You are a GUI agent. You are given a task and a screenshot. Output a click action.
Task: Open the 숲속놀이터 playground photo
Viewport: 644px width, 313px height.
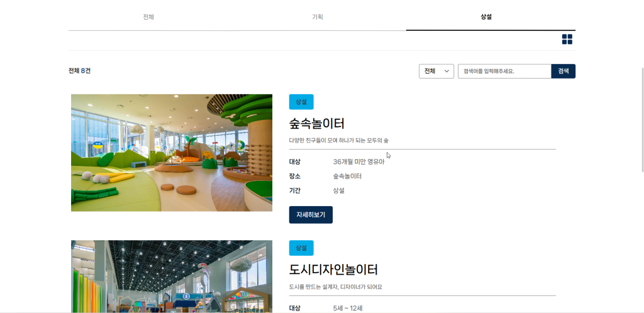click(x=172, y=153)
